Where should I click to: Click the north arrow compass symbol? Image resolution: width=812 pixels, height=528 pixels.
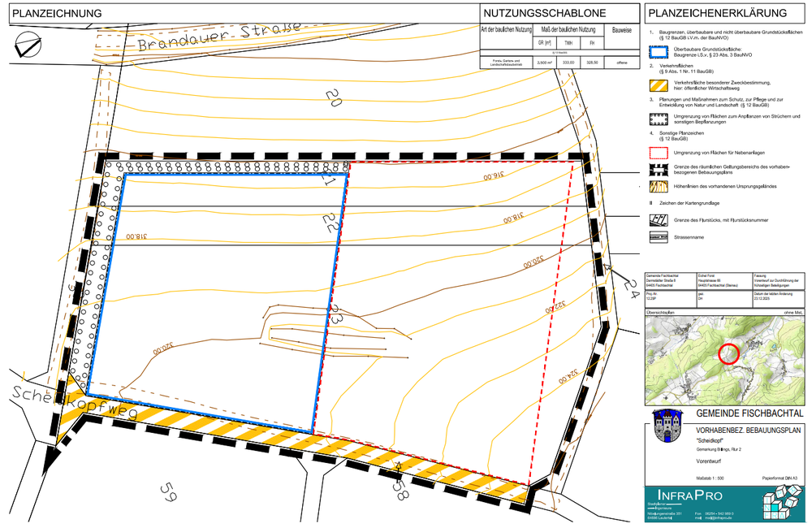pos(25,42)
